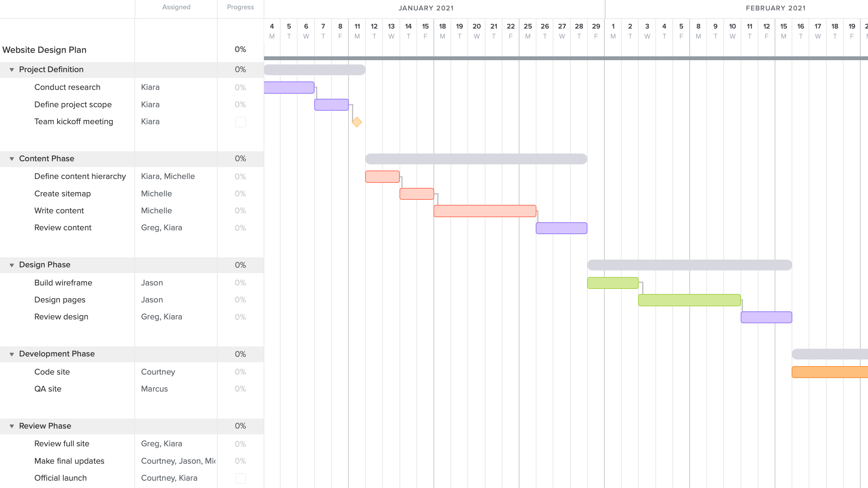The image size is (868, 488).
Task: Click the Define project scope task bar icon
Action: pyautogui.click(x=332, y=104)
